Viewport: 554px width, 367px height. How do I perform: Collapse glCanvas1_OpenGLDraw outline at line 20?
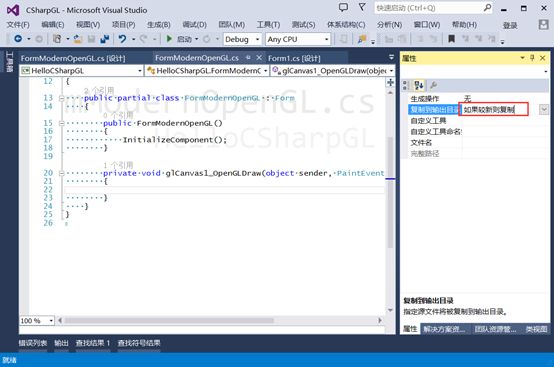tap(61, 173)
